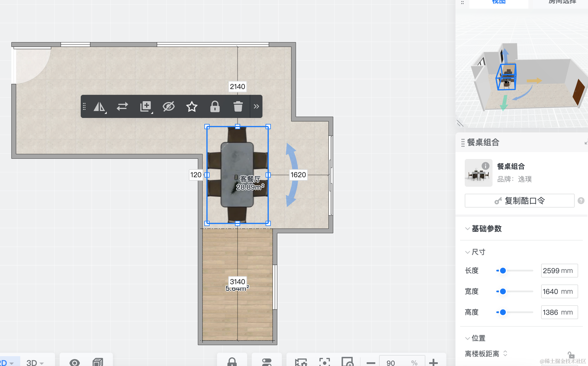588x366 pixels.
Task: Collapse the 基础参数 section
Action: (467, 229)
